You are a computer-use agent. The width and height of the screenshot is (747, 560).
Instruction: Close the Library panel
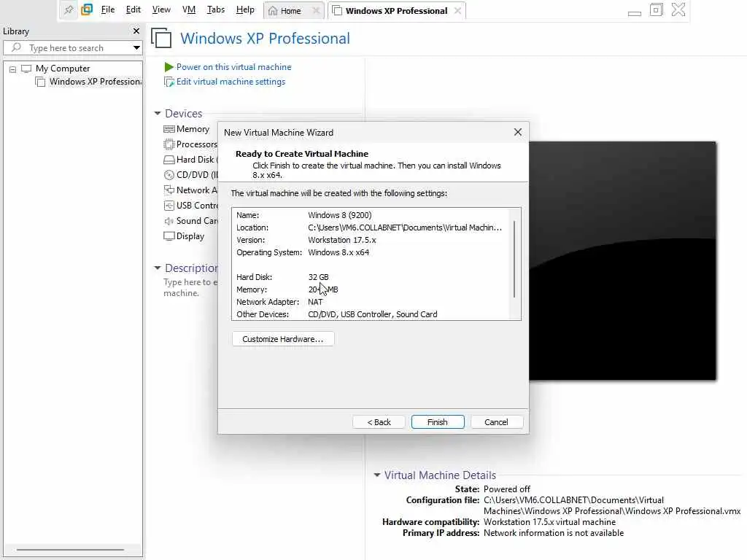pos(136,31)
